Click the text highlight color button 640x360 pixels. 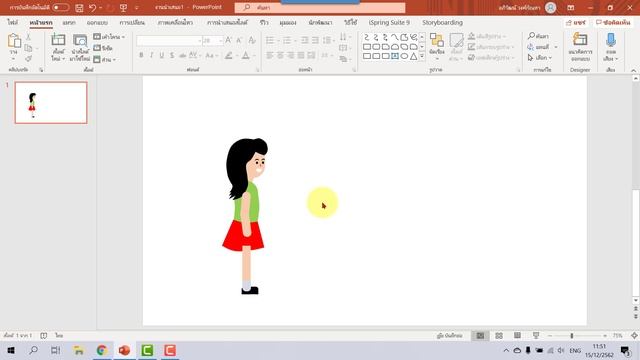click(229, 55)
